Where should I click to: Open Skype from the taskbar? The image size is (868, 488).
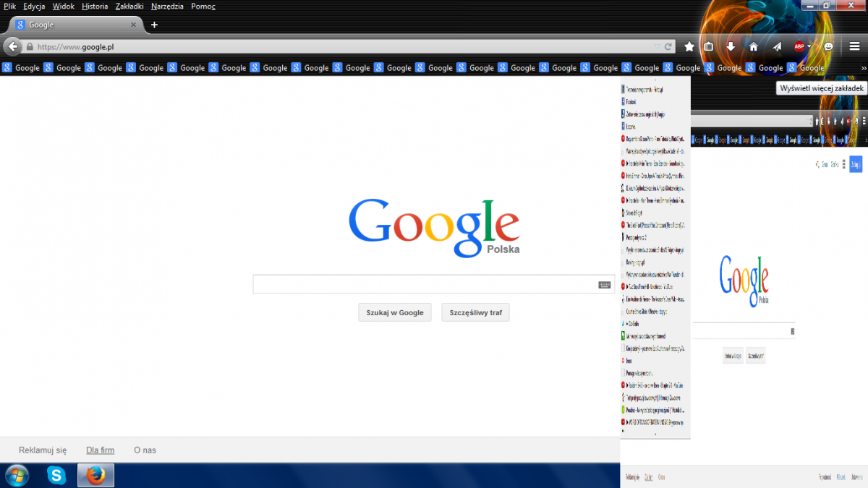pyautogui.click(x=56, y=475)
